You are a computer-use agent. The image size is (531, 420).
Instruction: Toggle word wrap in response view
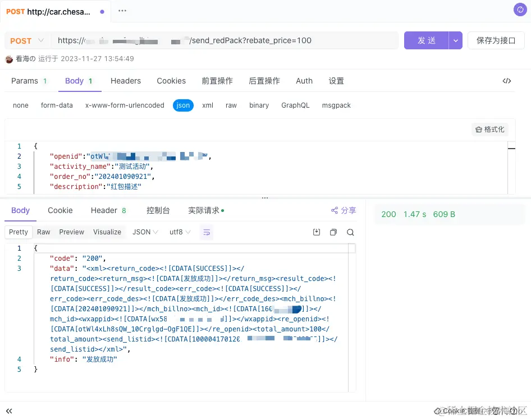pyautogui.click(x=207, y=232)
